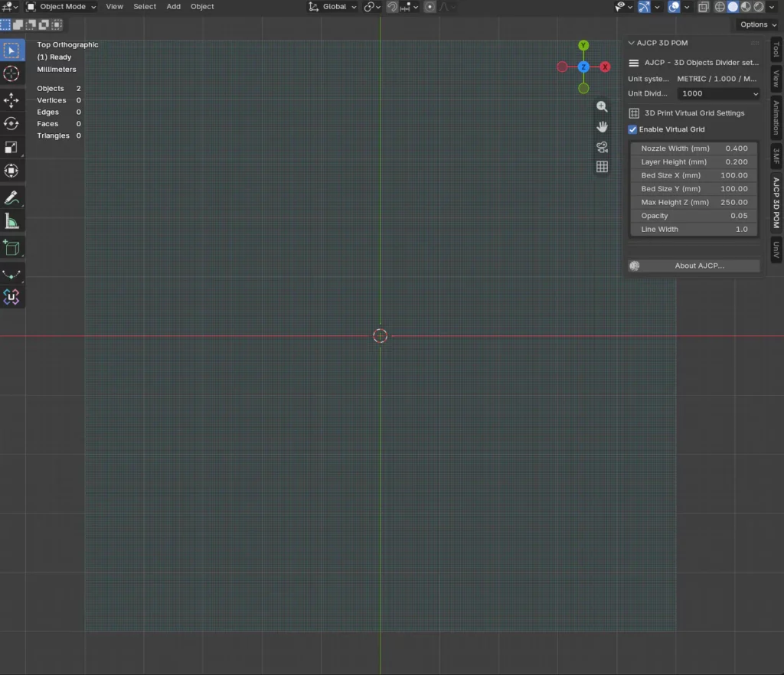Open snapping options dropdown arrow

(416, 6)
